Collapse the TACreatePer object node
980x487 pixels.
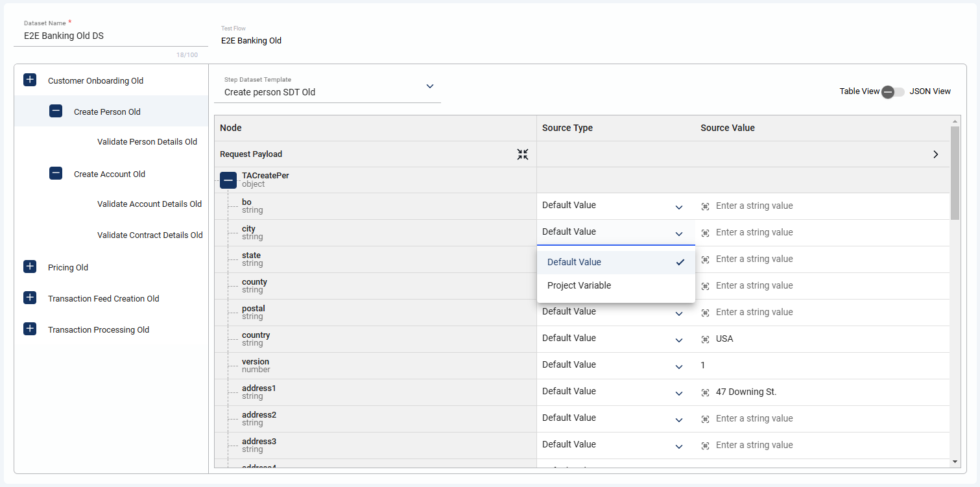pos(228,180)
